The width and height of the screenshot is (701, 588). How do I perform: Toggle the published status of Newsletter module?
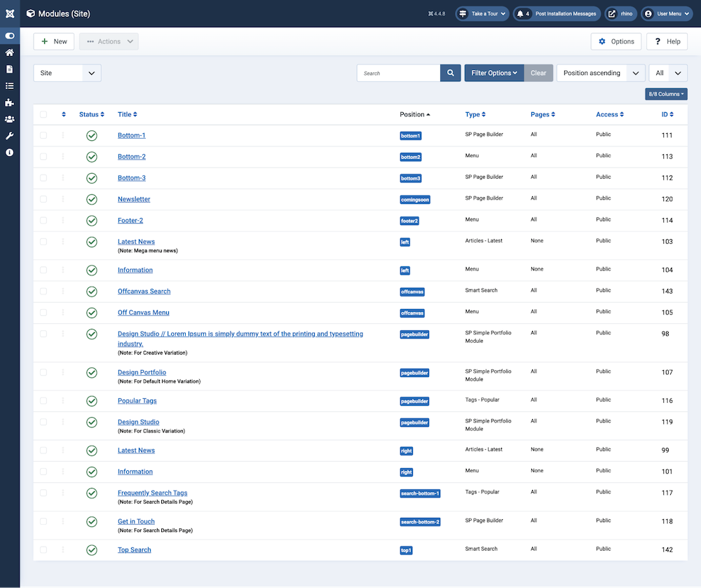(91, 199)
